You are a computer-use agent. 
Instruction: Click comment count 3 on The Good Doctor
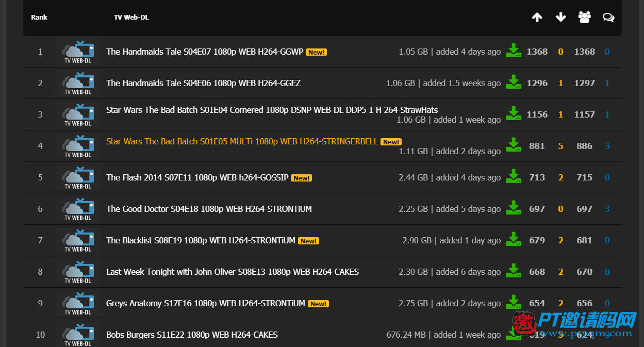607,209
